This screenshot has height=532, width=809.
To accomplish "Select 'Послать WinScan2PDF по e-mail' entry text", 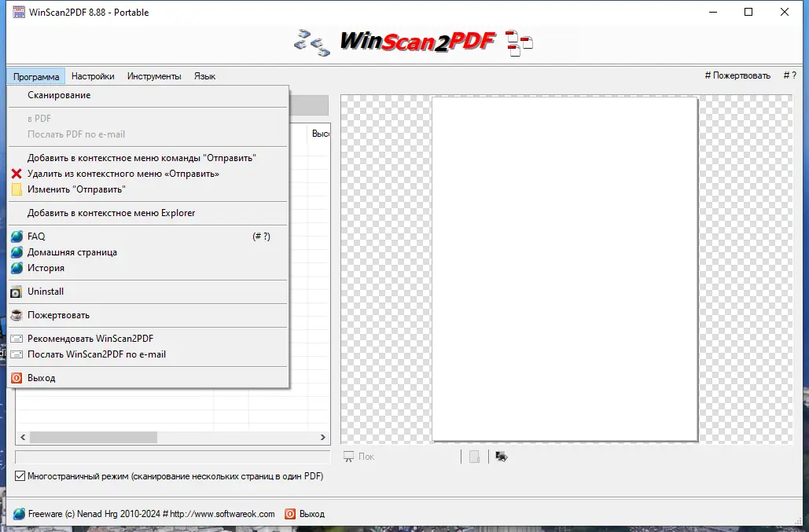I will 97,354.
